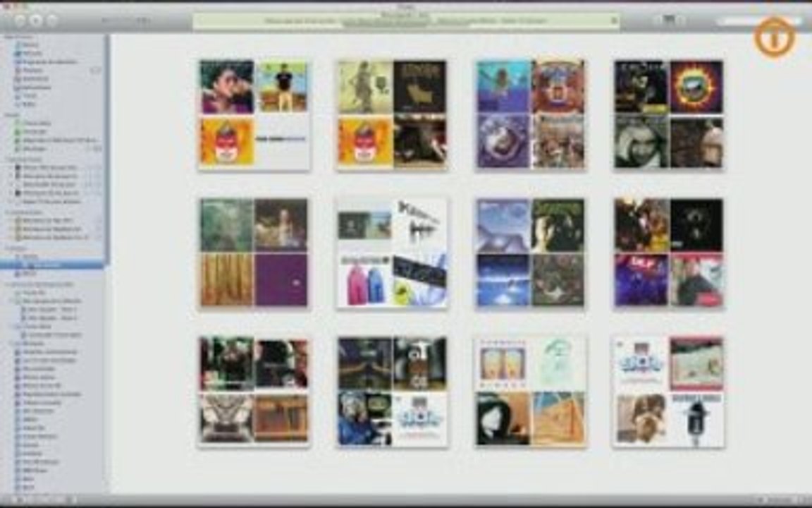The width and height of the screenshot is (812, 508).
Task: Open the red cover with bald man
Action: coord(696,279)
